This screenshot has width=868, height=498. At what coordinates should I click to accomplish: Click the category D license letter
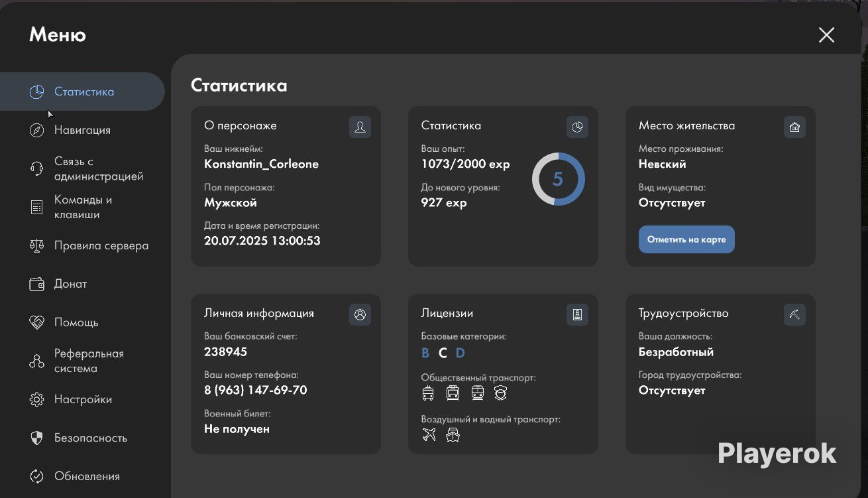(x=461, y=353)
